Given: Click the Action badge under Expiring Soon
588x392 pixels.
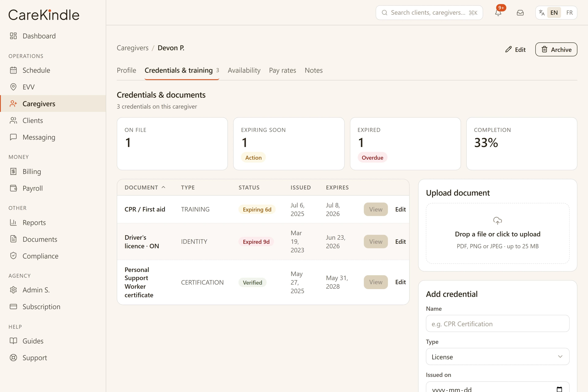Looking at the screenshot, I should [x=253, y=158].
